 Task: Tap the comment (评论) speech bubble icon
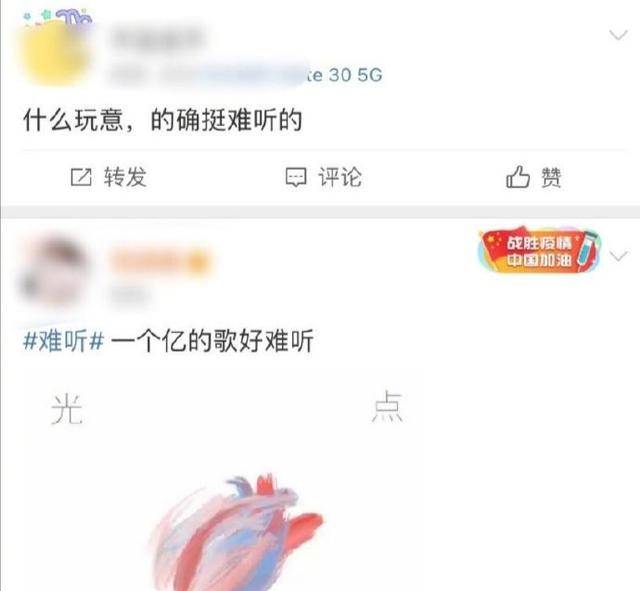coord(296,177)
